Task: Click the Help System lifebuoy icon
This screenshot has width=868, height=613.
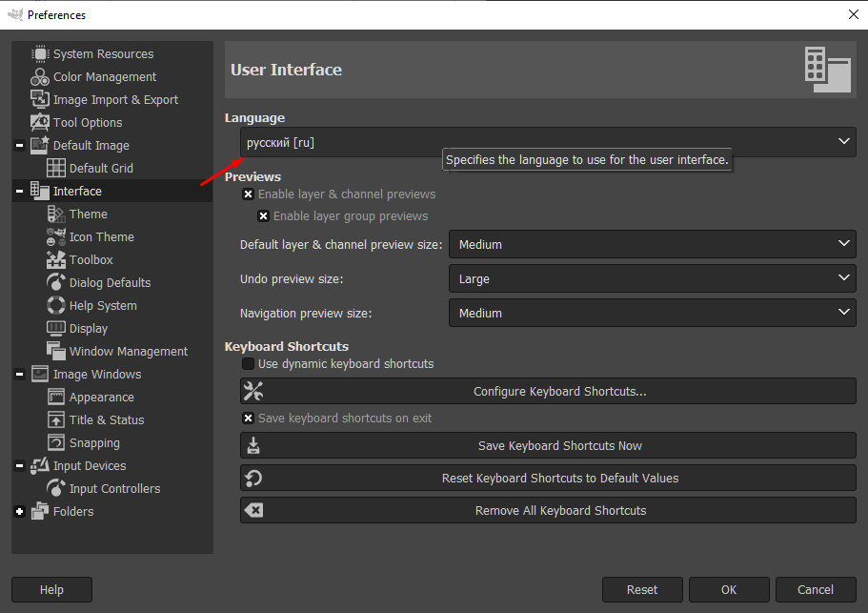Action: click(56, 305)
